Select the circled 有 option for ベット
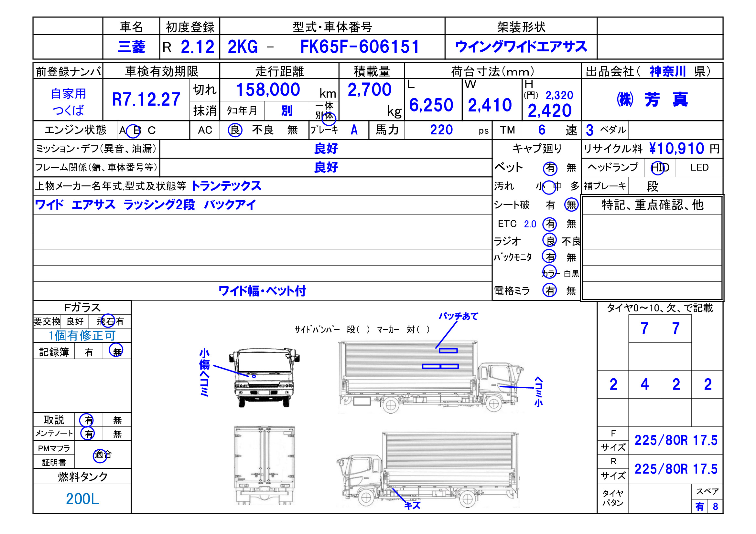 [550, 168]
